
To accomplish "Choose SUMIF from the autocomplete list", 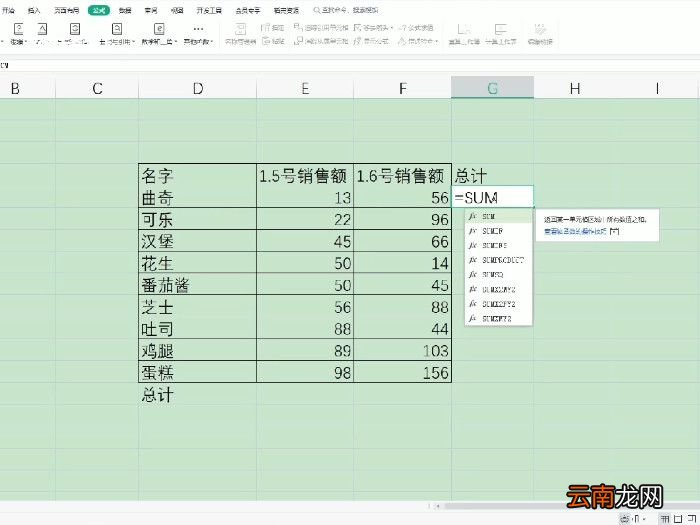I will (x=498, y=231).
